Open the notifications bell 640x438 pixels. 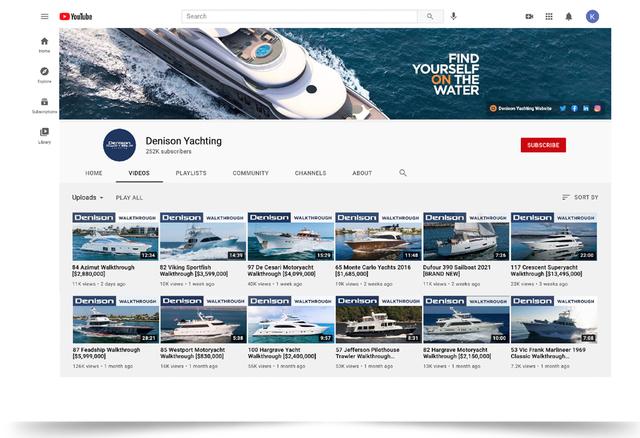click(x=569, y=16)
